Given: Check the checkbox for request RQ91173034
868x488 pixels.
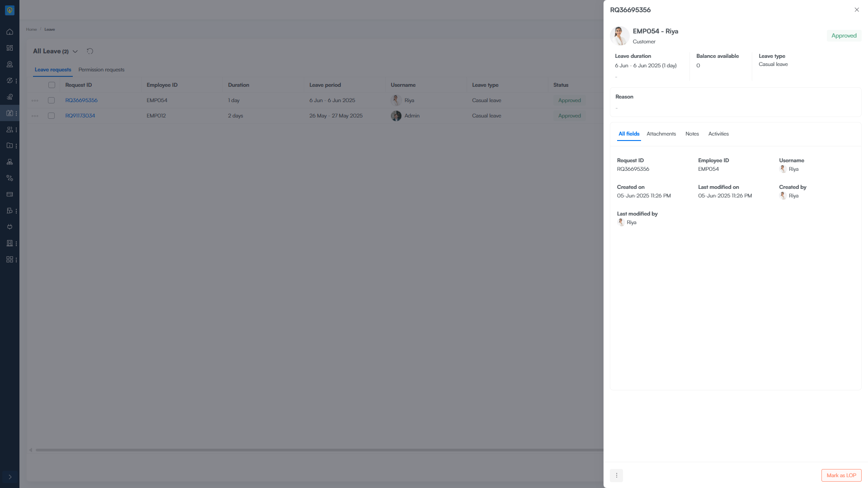Looking at the screenshot, I should click(52, 116).
